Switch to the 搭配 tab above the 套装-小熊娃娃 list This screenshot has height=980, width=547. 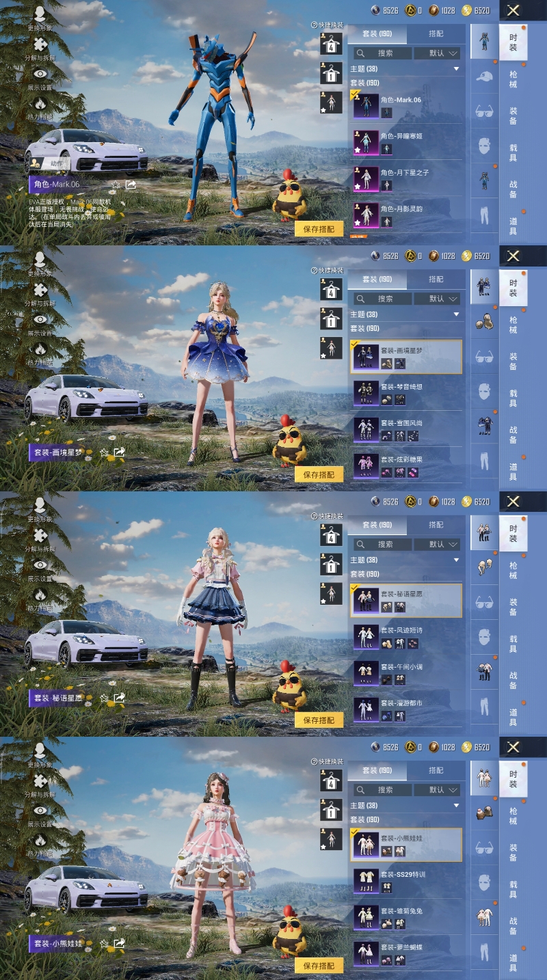[436, 770]
